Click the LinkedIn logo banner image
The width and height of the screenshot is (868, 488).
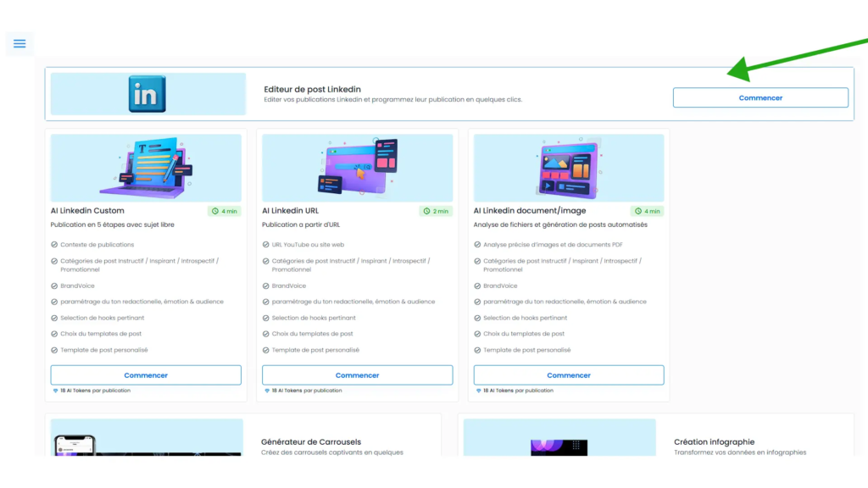pos(147,94)
